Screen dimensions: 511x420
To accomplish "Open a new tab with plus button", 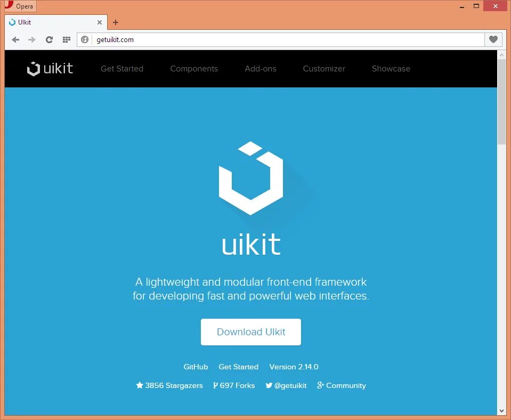I will [116, 22].
